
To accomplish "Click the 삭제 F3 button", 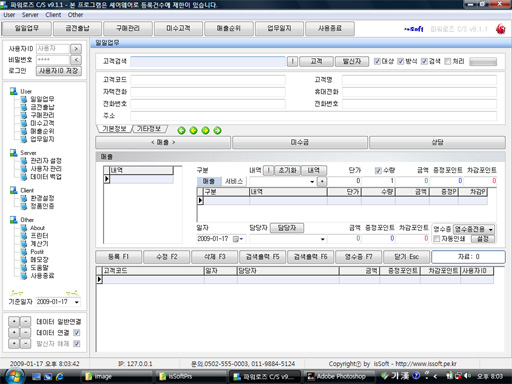I will point(215,257).
